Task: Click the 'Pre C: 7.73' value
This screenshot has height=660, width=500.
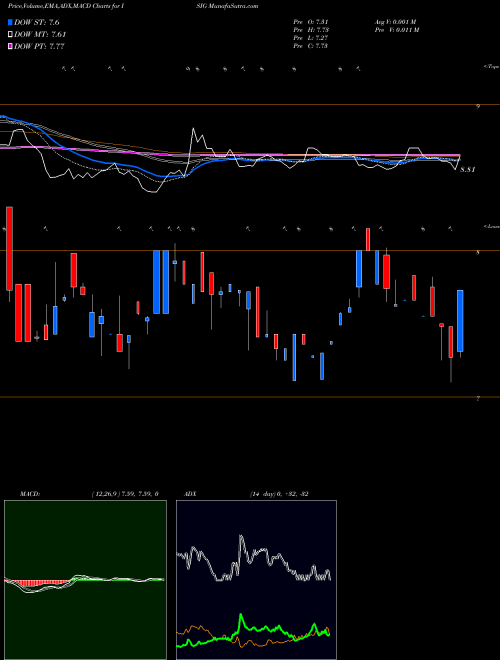Action: (311, 46)
